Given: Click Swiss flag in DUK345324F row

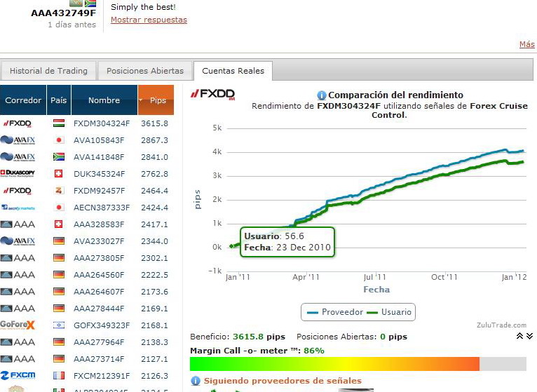Looking at the screenshot, I should click(x=59, y=174).
